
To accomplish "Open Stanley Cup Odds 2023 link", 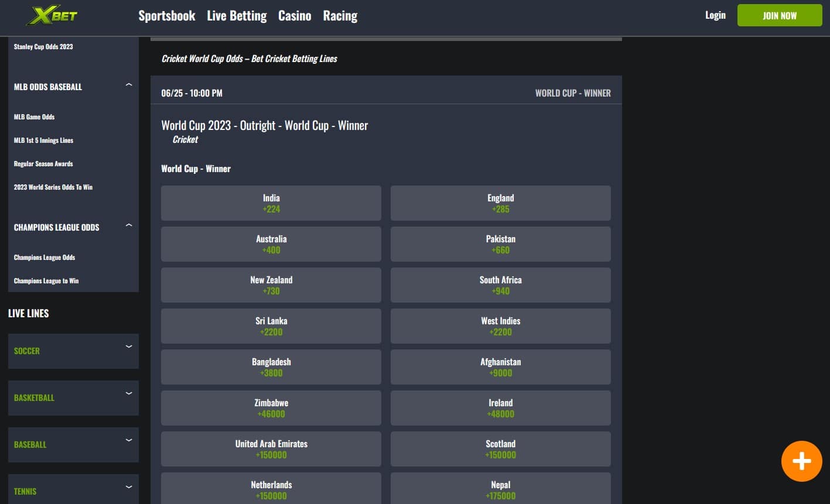I will (x=43, y=46).
